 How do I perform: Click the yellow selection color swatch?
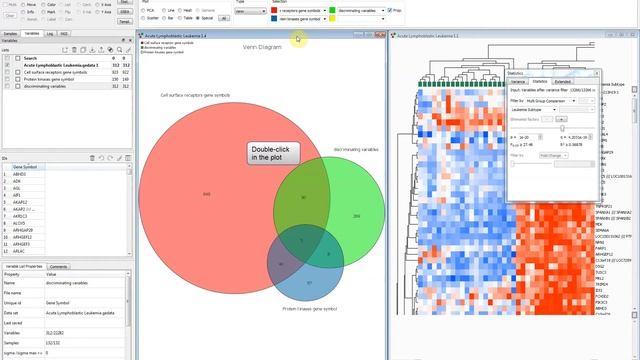pyautogui.click(x=332, y=18)
